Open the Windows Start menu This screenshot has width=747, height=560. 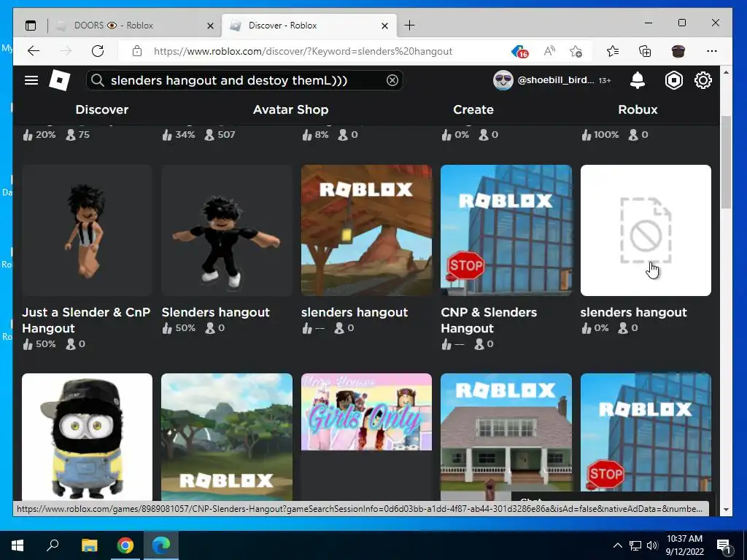(18, 545)
